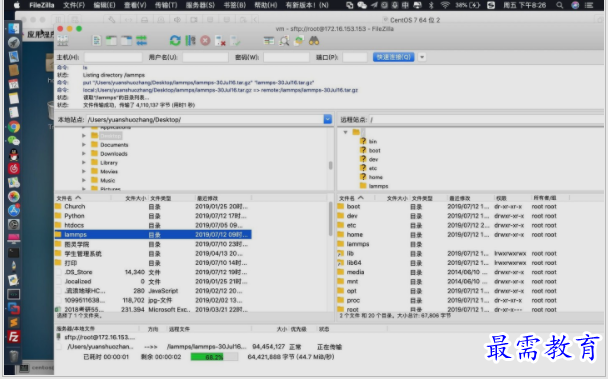Expand the Music folder in local tree
The image size is (608, 379).
(84, 180)
